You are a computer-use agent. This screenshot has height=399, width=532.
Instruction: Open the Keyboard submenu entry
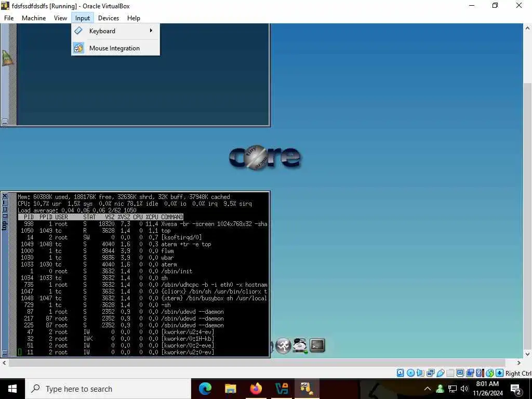point(115,31)
